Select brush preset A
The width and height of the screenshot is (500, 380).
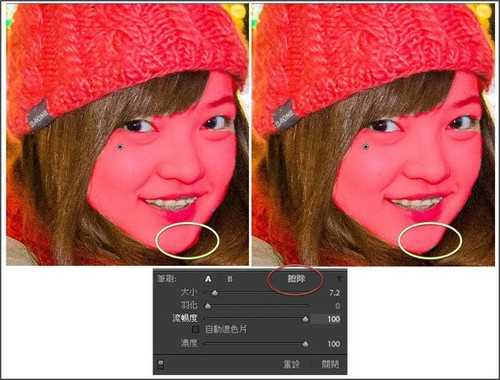pyautogui.click(x=208, y=279)
